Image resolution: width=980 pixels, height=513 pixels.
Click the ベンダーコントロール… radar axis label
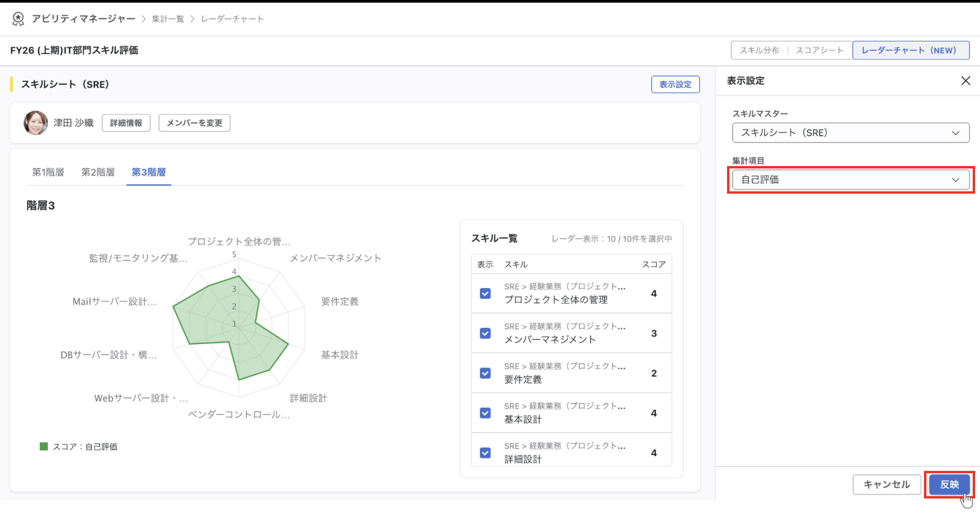coord(239,414)
